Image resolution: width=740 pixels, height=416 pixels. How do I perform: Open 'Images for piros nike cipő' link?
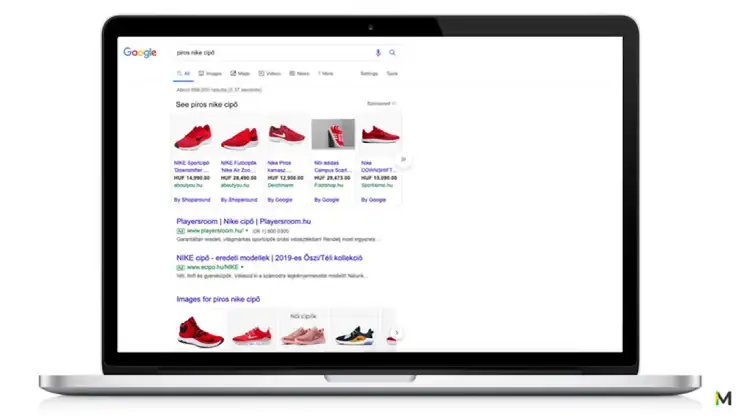tap(218, 299)
